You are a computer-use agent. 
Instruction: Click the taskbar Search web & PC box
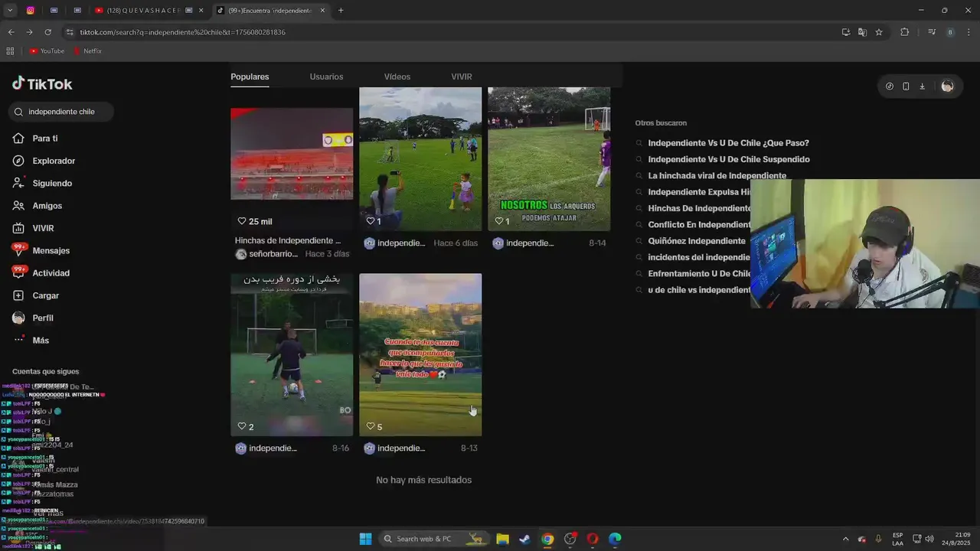tap(434, 539)
